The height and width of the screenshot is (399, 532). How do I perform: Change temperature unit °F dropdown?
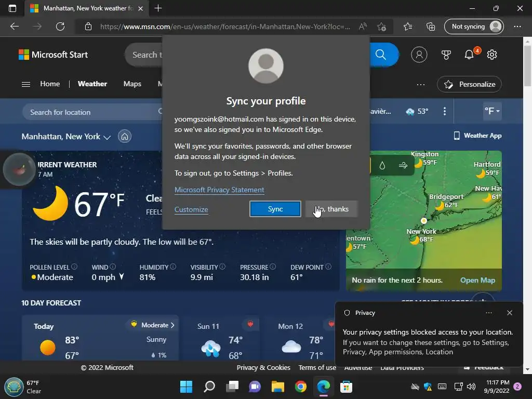point(492,111)
